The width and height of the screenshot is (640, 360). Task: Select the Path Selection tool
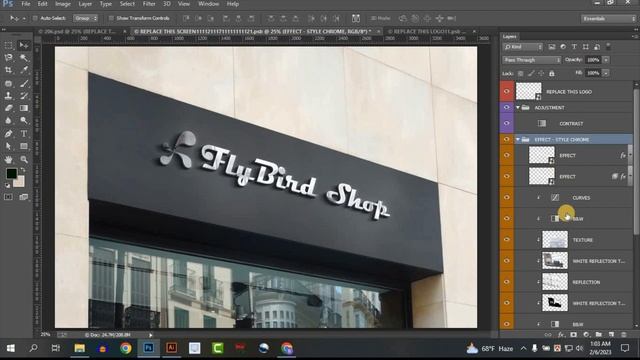pos(8,146)
